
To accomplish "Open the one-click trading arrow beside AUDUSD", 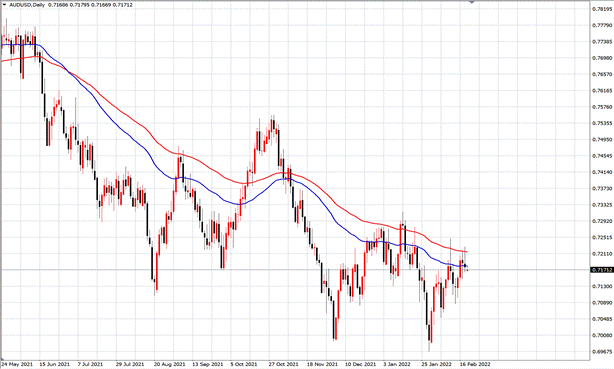I will click(4, 5).
